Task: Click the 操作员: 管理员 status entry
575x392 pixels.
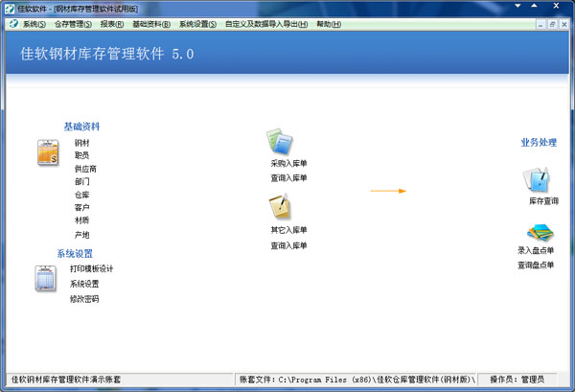Action: coord(517,380)
